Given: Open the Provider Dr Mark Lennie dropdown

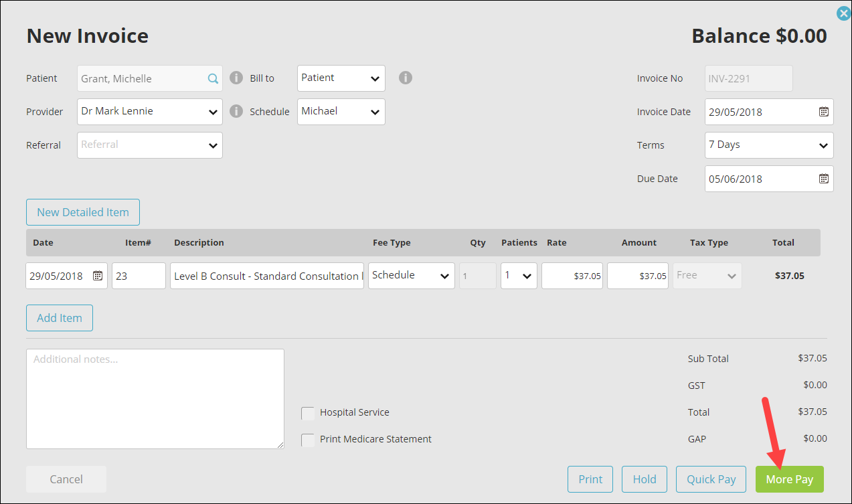Looking at the screenshot, I should click(x=150, y=112).
